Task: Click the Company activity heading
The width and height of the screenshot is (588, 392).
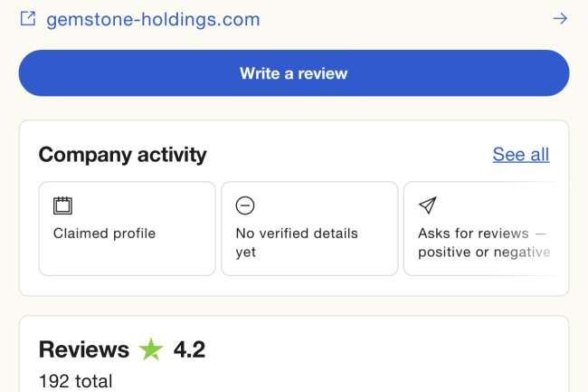Action: 122,155
